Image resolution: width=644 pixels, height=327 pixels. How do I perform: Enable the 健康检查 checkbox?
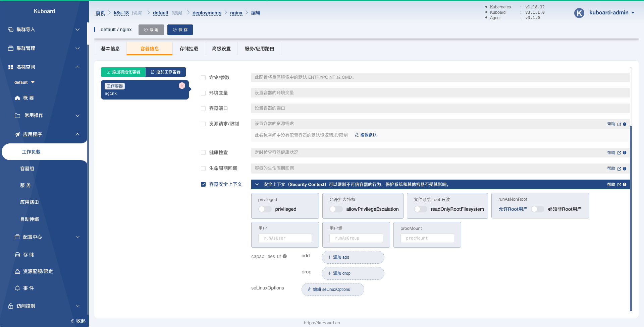coord(203,153)
